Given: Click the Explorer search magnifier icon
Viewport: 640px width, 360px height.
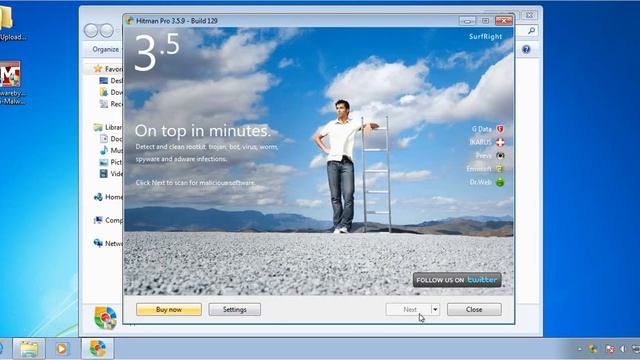Looking at the screenshot, I should click(531, 31).
